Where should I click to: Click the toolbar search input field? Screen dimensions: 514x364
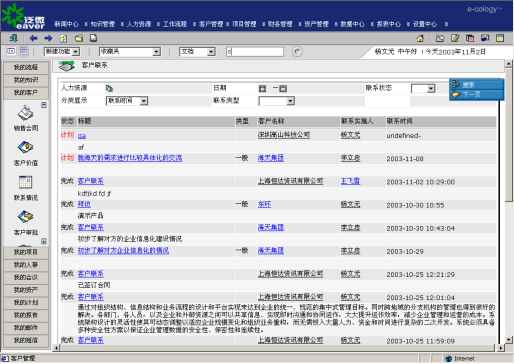pyautogui.click(x=255, y=52)
